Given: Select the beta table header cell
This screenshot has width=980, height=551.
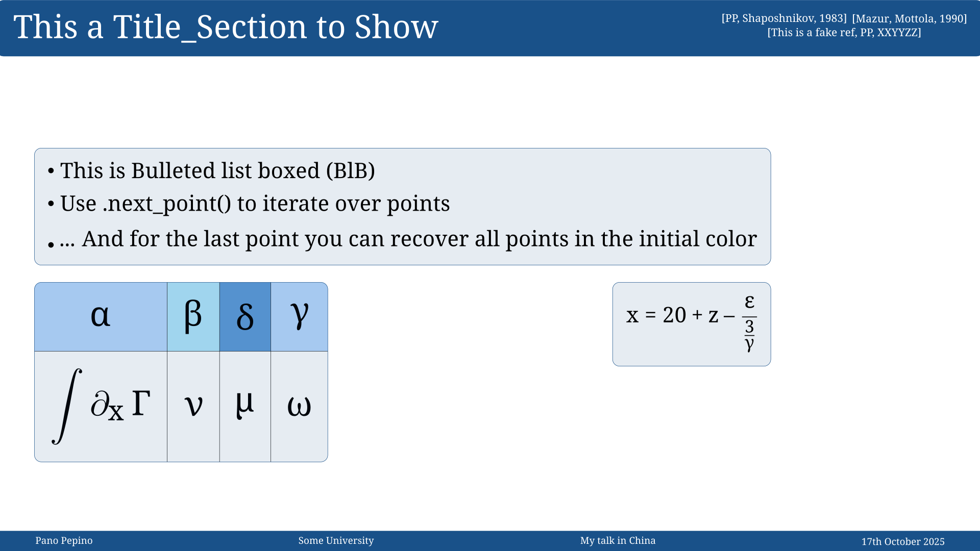Looking at the screenshot, I should coord(193,316).
